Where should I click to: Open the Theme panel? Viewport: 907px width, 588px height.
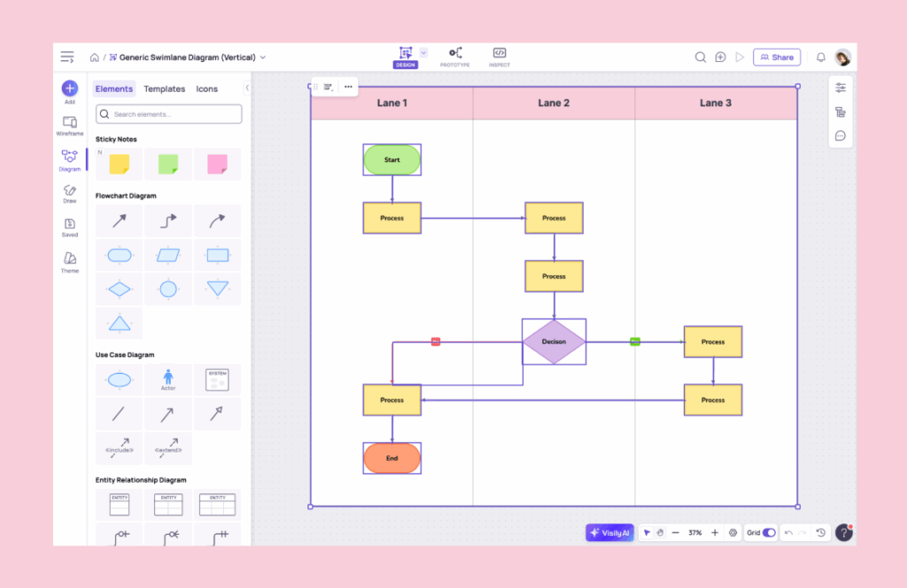coord(69,262)
